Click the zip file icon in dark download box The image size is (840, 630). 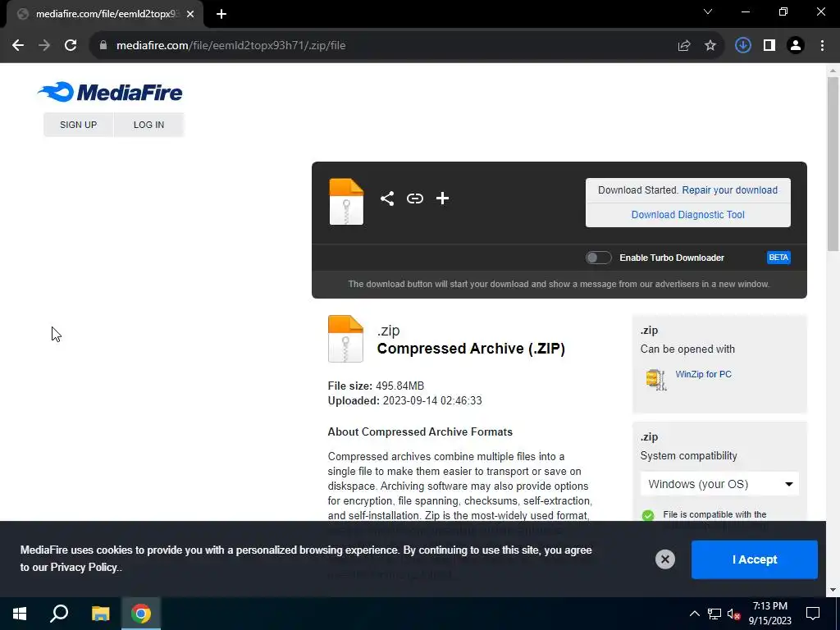coord(346,202)
